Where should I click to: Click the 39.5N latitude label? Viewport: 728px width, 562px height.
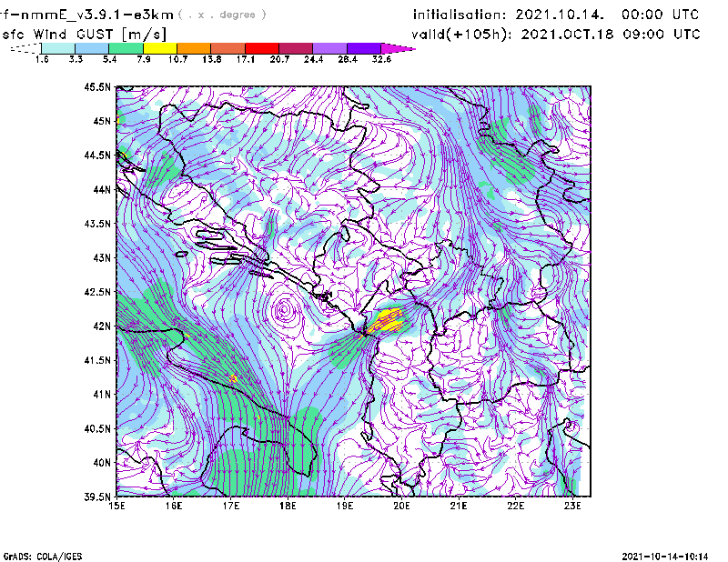pyautogui.click(x=97, y=497)
